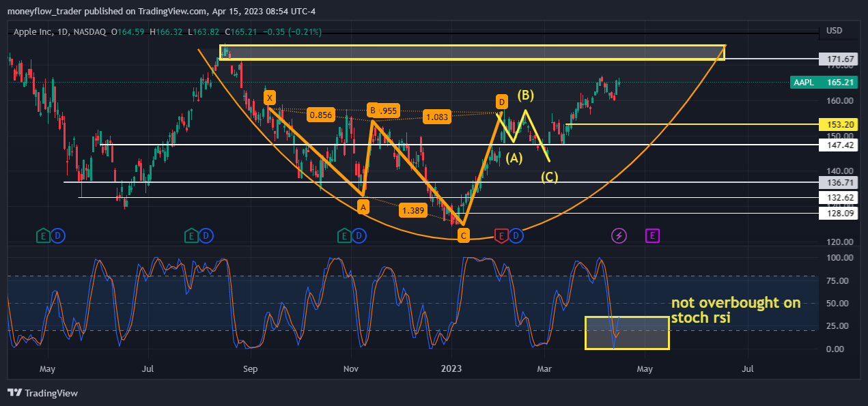The image size is (868, 406).
Task: Click the yellow 153.20 price label
Action: tap(839, 124)
